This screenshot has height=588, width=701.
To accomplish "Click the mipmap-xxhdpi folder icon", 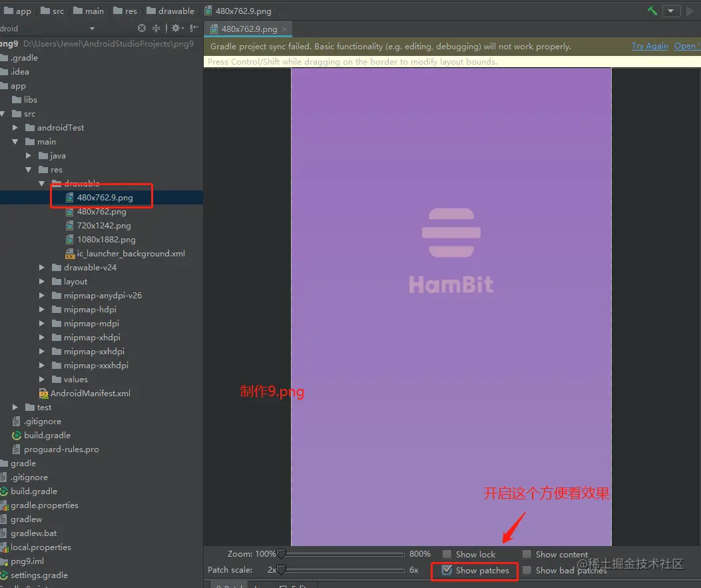I will [x=57, y=352].
